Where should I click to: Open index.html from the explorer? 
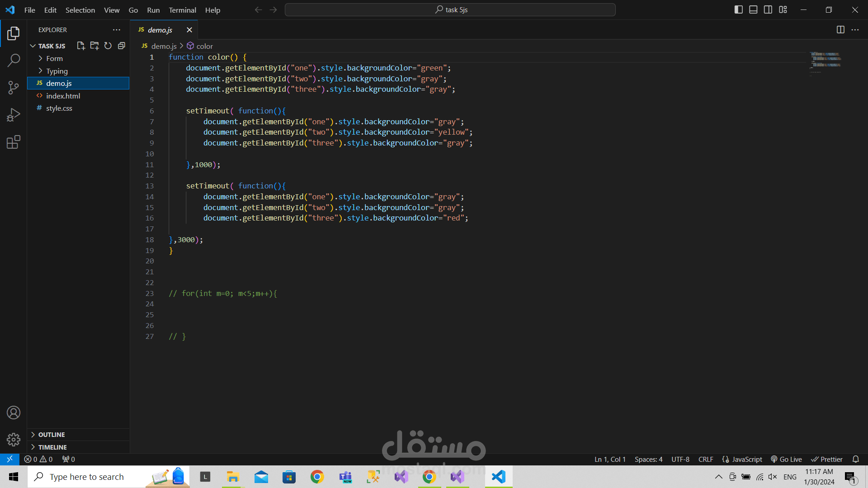coord(63,96)
